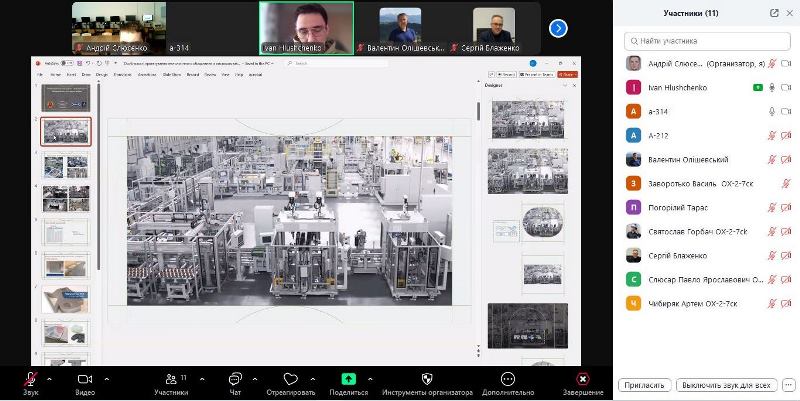Click the Пригласить invite button
800x401 pixels.
[x=644, y=385]
